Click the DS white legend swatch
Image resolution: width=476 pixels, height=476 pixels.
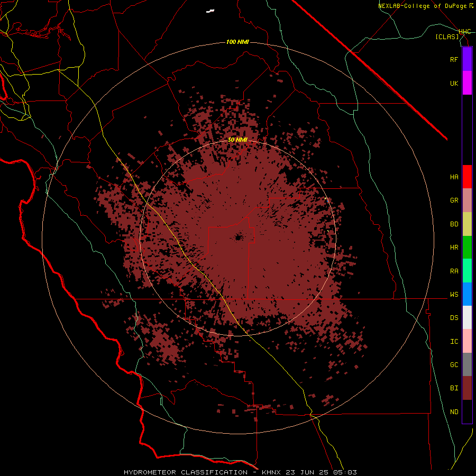click(467, 317)
